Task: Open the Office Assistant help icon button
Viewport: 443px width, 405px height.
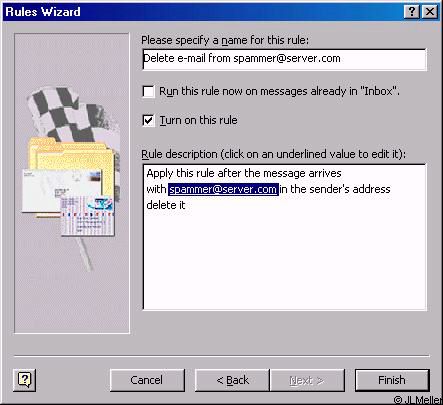Action: (x=24, y=380)
